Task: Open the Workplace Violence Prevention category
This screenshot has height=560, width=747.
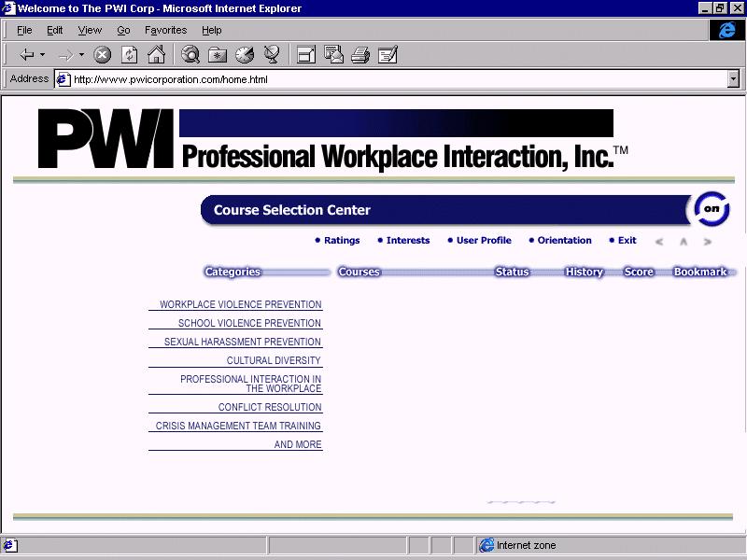Action: (240, 304)
